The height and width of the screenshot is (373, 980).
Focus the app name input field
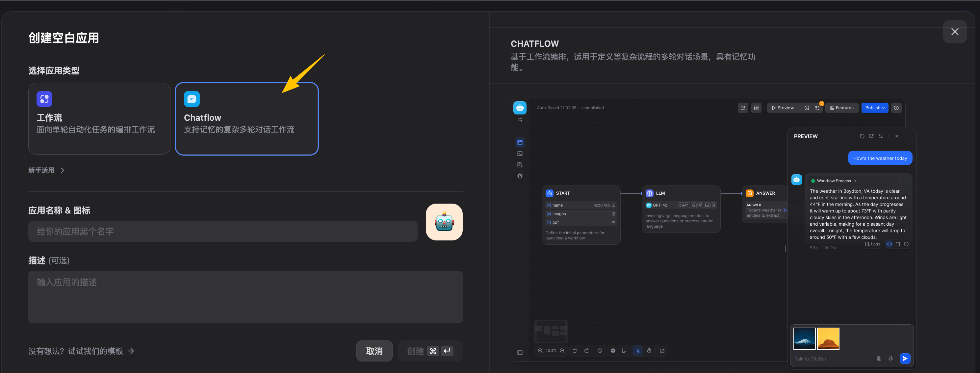[x=222, y=231]
